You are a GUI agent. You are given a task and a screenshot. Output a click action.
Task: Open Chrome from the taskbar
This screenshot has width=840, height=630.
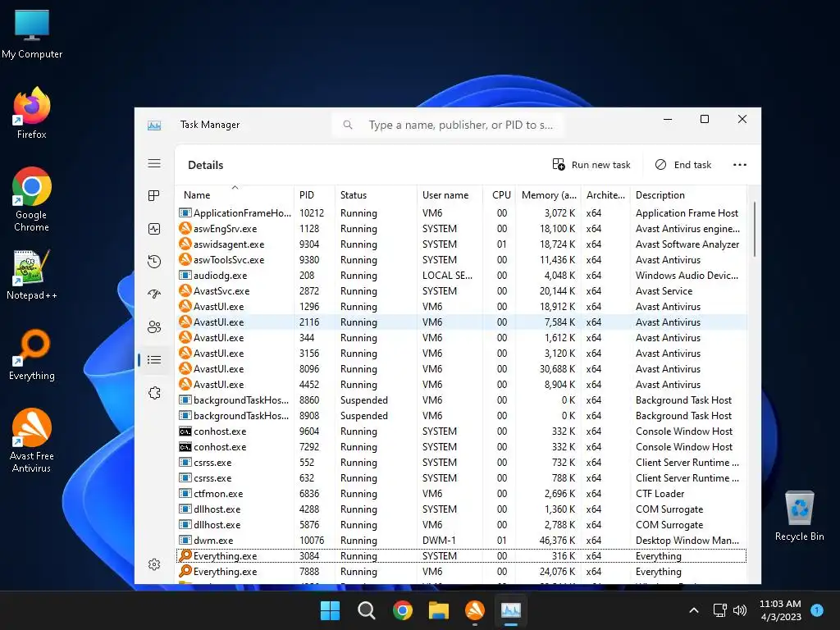402,610
